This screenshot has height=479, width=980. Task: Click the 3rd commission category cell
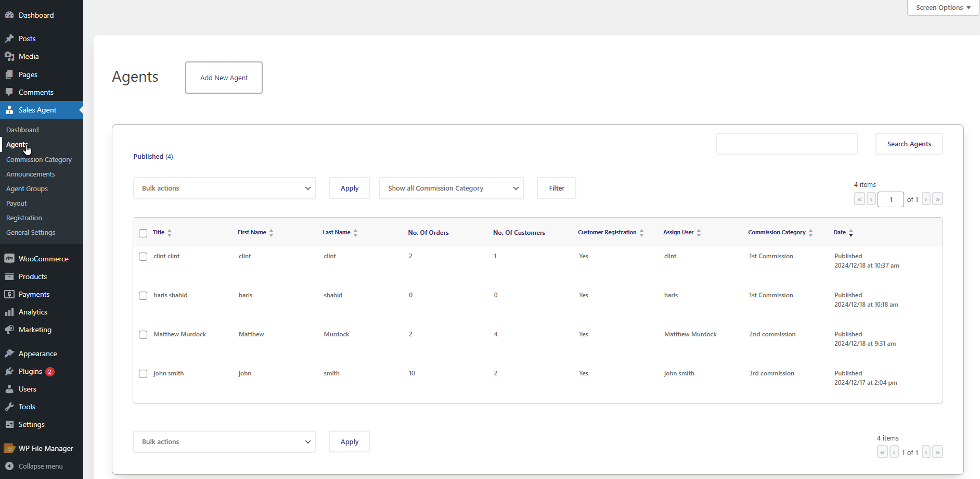771,373
